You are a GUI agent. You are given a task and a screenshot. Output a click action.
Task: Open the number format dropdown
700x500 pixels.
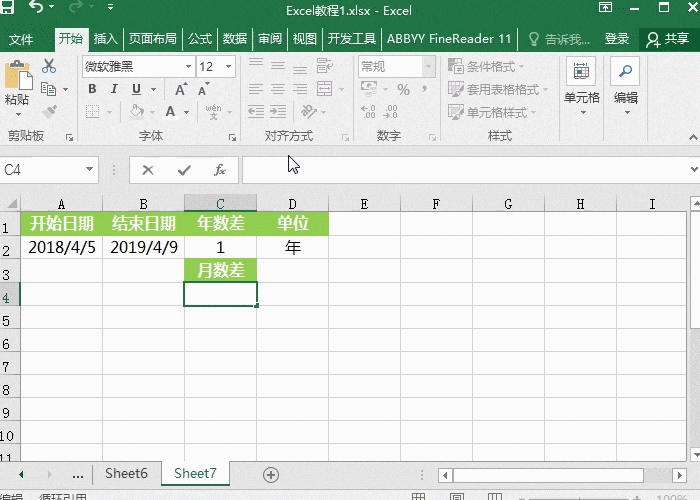[x=429, y=67]
